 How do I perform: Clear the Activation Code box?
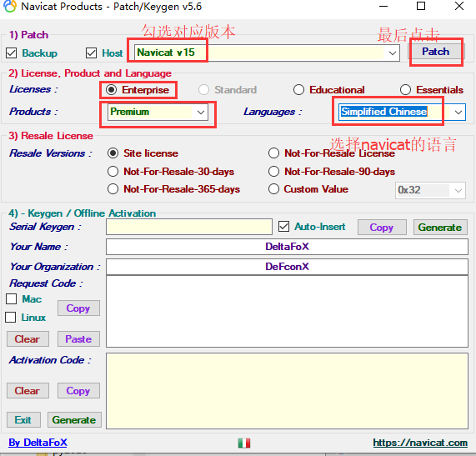tap(28, 390)
